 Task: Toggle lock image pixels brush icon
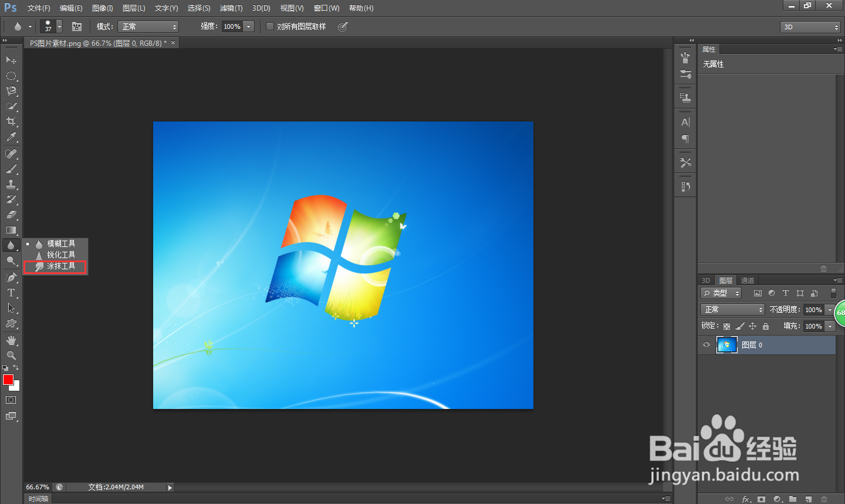[x=739, y=326]
